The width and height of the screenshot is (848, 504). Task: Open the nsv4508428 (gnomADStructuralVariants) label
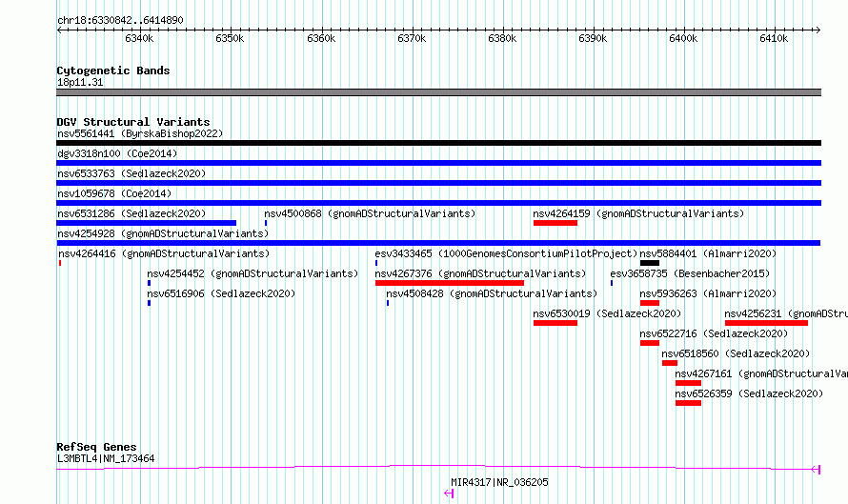tap(492, 293)
